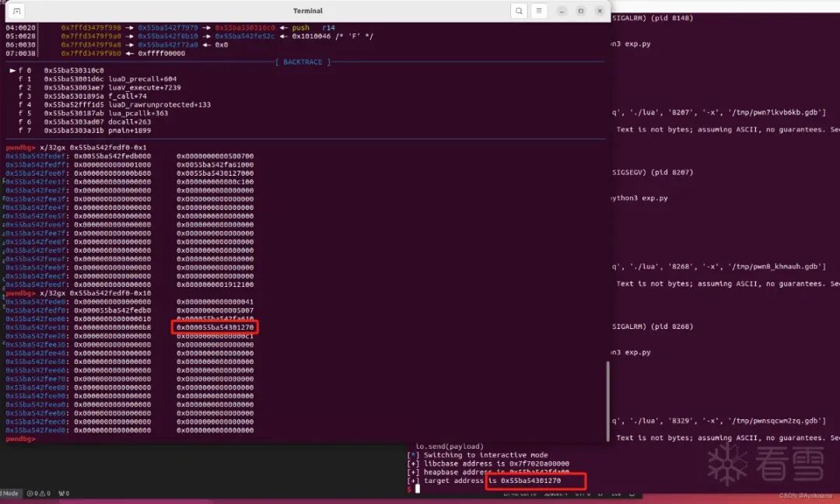The width and height of the screenshot is (840, 504).
Task: Click the BACKTRACE section header
Action: pyautogui.click(x=303, y=62)
